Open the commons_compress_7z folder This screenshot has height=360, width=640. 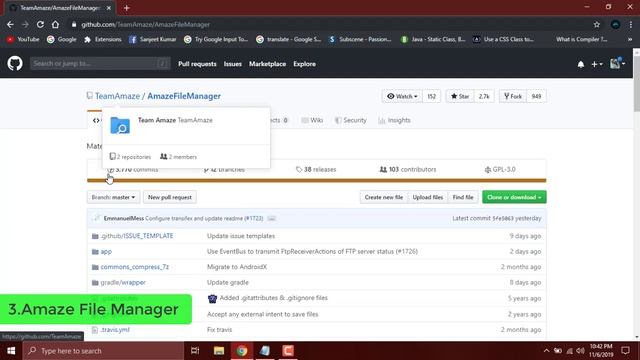click(135, 267)
